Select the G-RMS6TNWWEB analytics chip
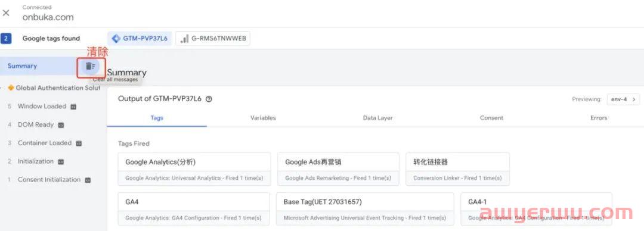644x231 pixels. pyautogui.click(x=213, y=39)
